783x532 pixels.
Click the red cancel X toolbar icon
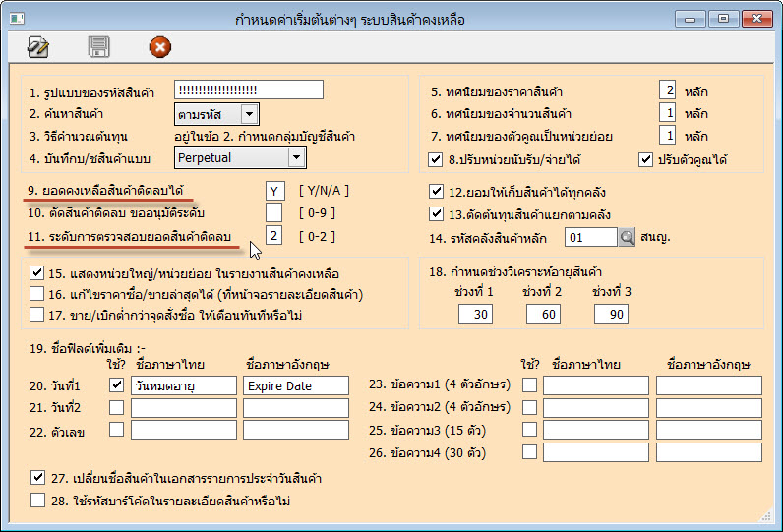pyautogui.click(x=159, y=46)
